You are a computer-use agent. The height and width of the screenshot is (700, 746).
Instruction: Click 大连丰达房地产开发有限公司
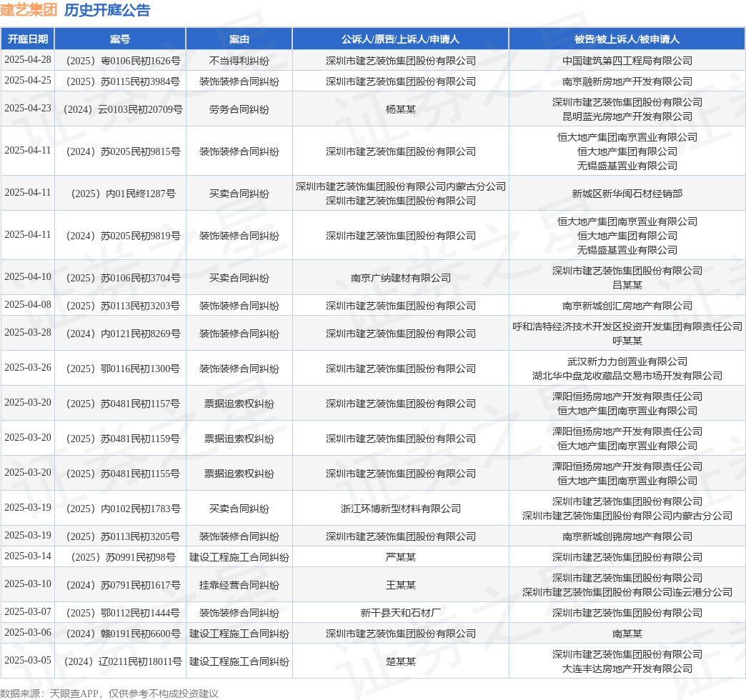627,669
